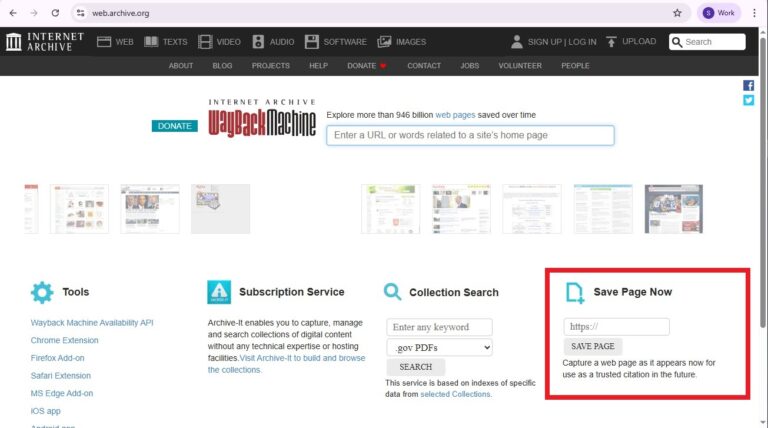
Task: Click the browser forward arrow
Action: (34, 13)
